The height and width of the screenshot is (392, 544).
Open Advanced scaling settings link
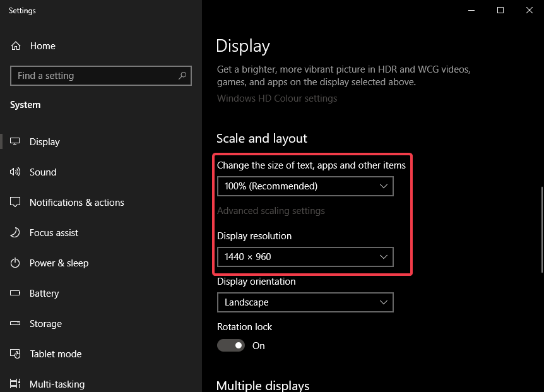pyautogui.click(x=271, y=211)
